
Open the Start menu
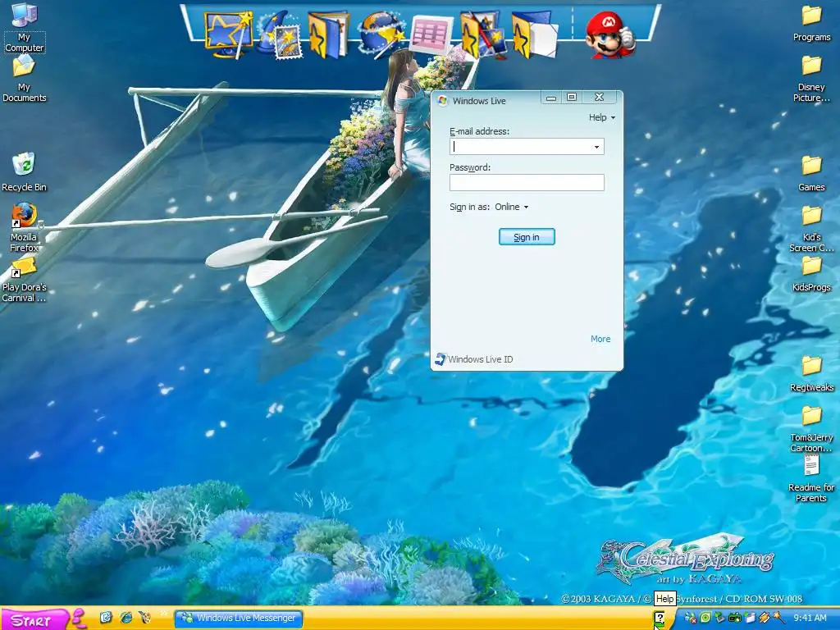(x=34, y=619)
